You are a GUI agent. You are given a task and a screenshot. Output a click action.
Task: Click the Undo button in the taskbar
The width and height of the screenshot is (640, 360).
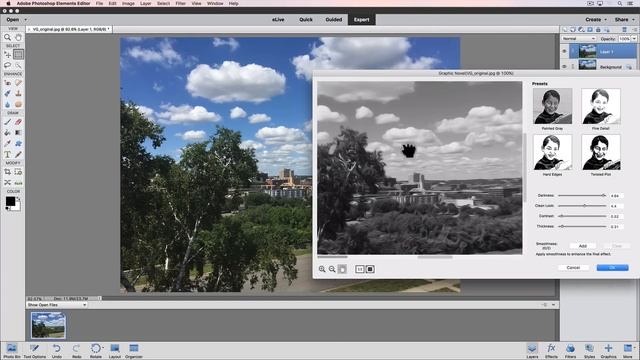56,350
